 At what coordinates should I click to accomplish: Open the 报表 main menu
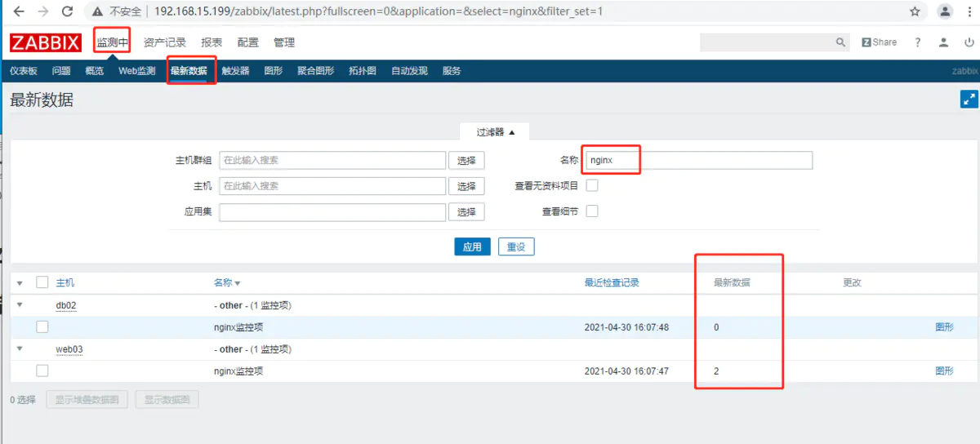coord(212,42)
